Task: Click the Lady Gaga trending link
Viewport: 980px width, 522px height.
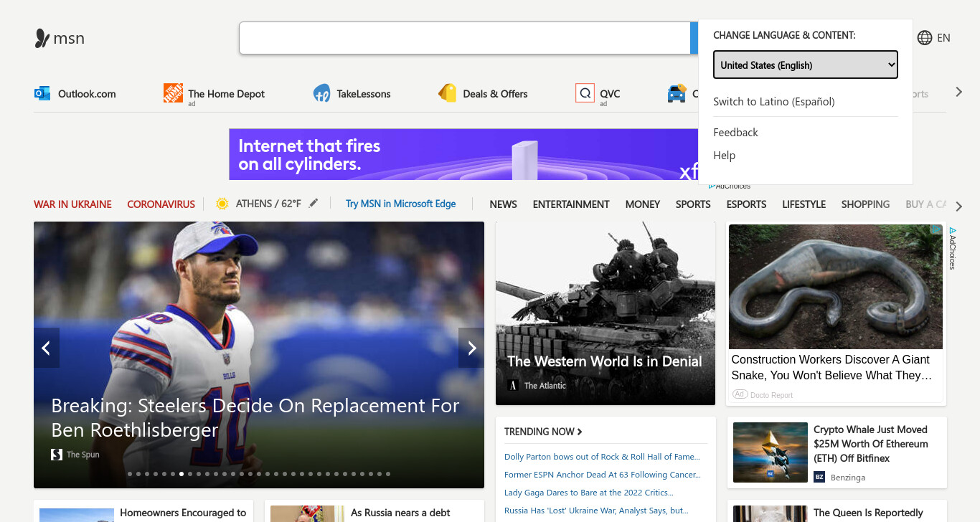Action: 588,493
